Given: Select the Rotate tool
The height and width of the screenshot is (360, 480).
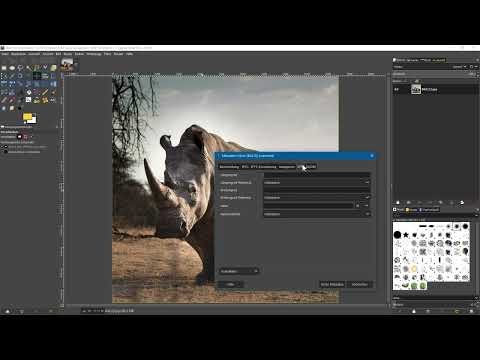Looking at the screenshot, I should [x=12, y=84].
